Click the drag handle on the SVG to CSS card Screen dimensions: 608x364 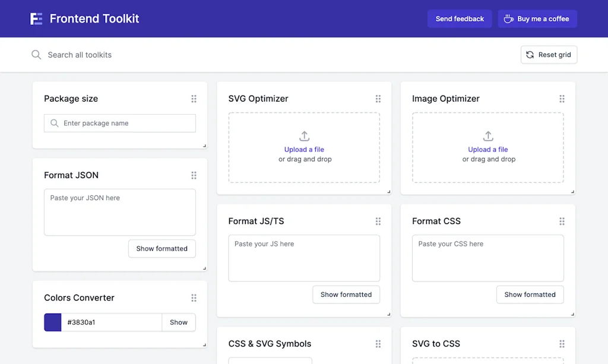pos(562,344)
